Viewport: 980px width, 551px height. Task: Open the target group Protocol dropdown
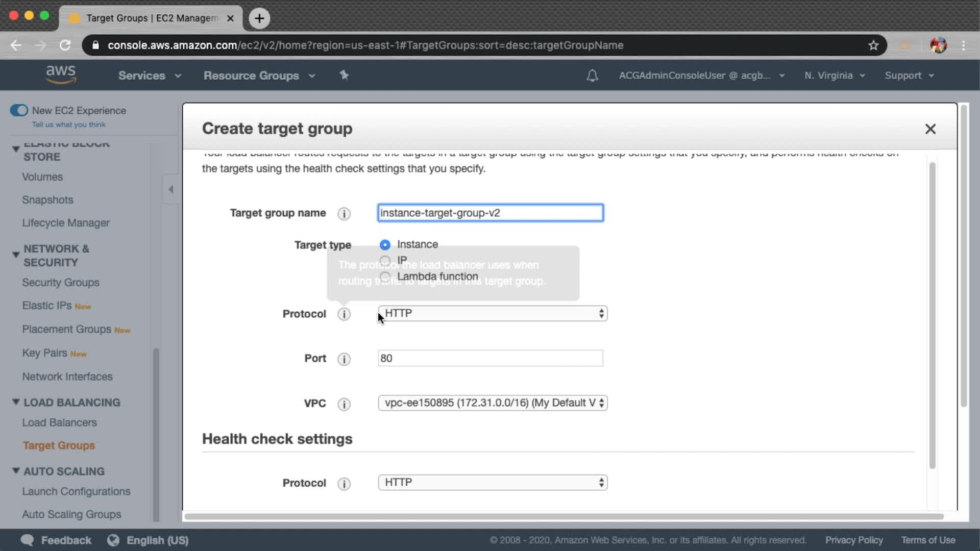(x=492, y=313)
